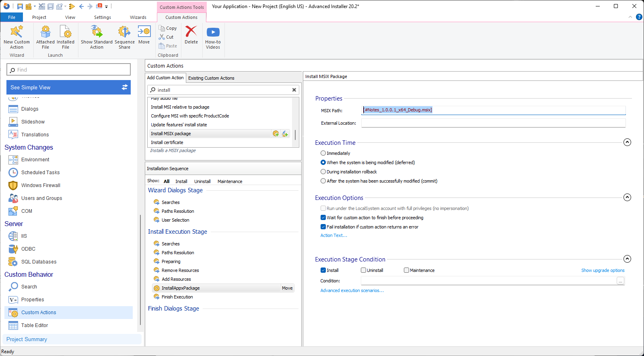Go to the Environment page
The image size is (644, 356).
coord(35,160)
